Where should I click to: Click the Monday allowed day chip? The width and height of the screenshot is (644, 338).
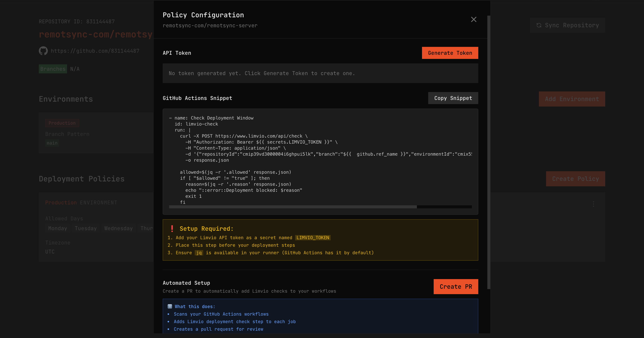click(57, 228)
